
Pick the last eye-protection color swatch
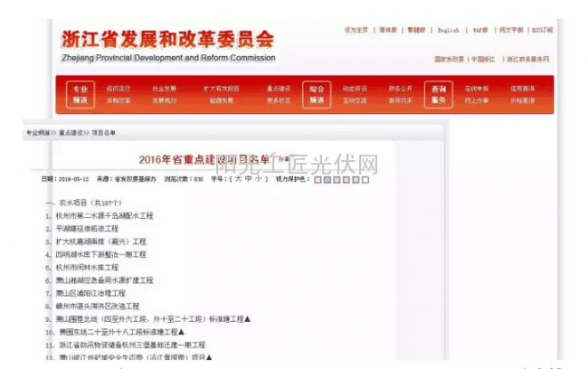[358, 179]
